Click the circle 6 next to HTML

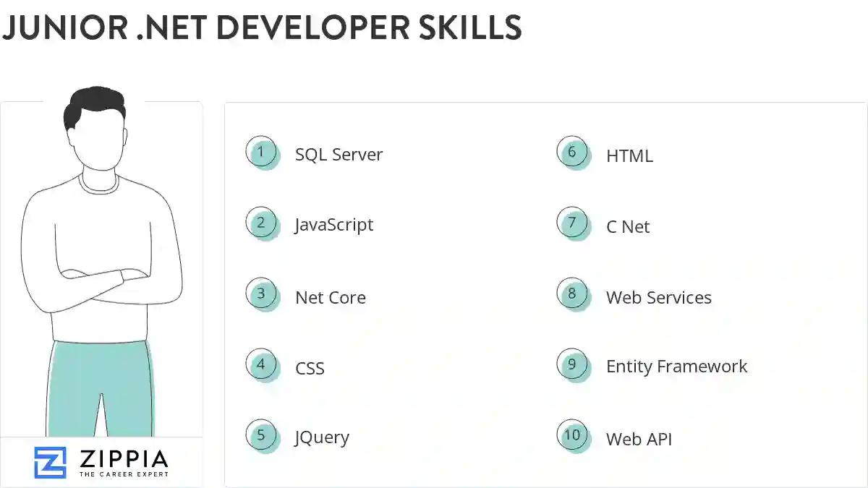pyautogui.click(x=573, y=152)
